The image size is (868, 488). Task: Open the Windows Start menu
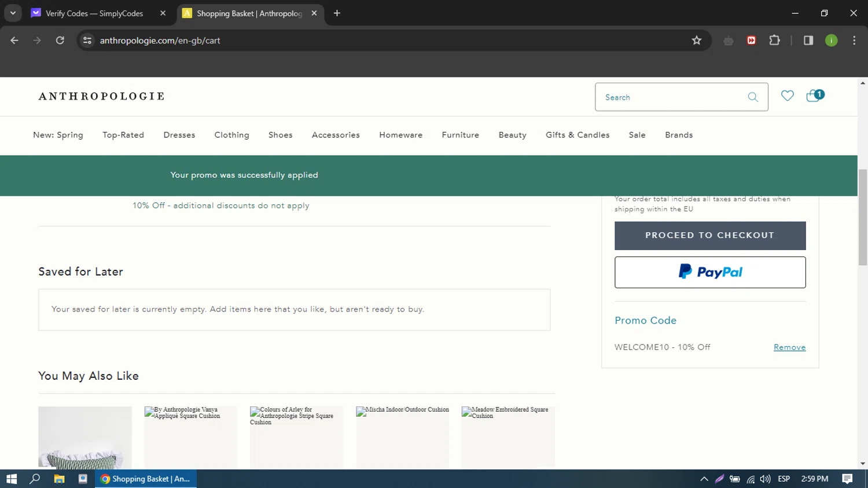pyautogui.click(x=12, y=479)
